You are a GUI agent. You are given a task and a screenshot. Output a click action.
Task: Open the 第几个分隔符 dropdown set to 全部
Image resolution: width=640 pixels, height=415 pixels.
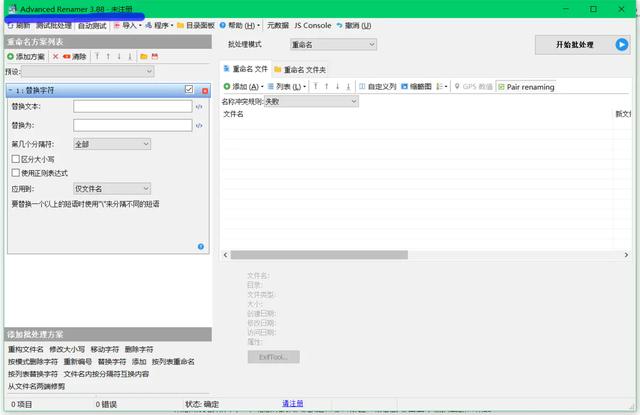pos(112,144)
